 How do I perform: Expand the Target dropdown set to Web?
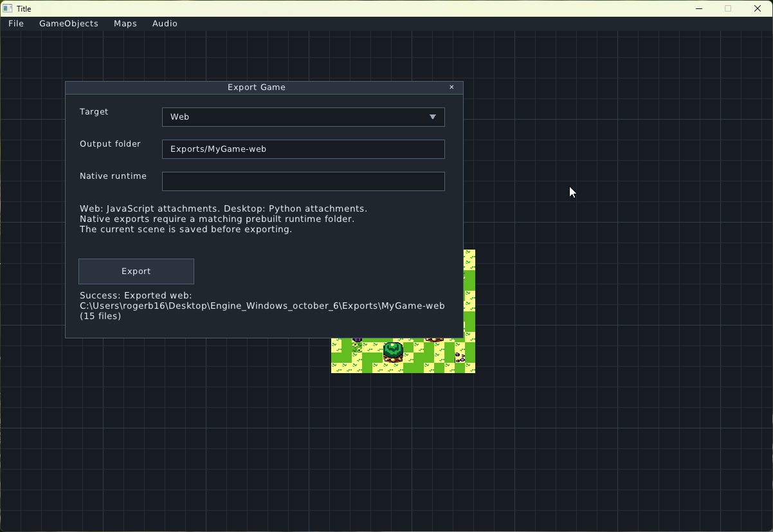click(x=303, y=117)
